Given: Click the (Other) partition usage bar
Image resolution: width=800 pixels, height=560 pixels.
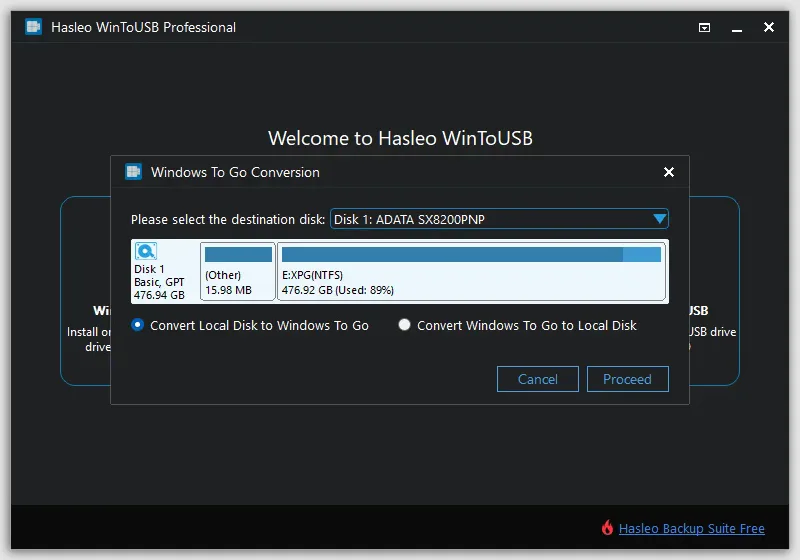Looking at the screenshot, I should pyautogui.click(x=238, y=255).
